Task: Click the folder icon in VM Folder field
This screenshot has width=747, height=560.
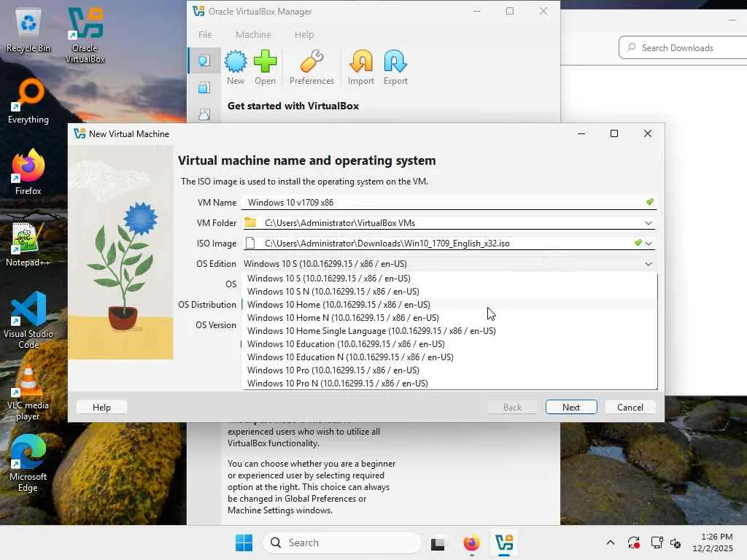Action: click(250, 222)
